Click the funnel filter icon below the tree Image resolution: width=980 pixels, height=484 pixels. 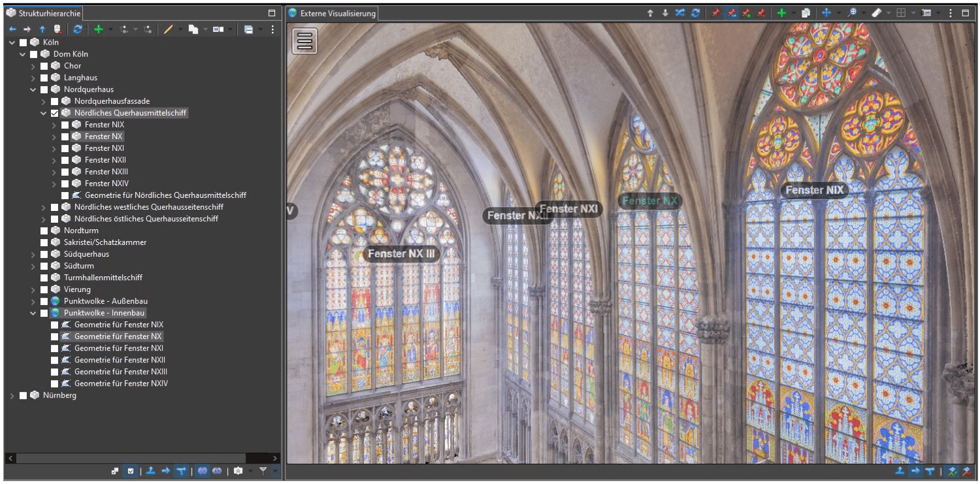263,471
